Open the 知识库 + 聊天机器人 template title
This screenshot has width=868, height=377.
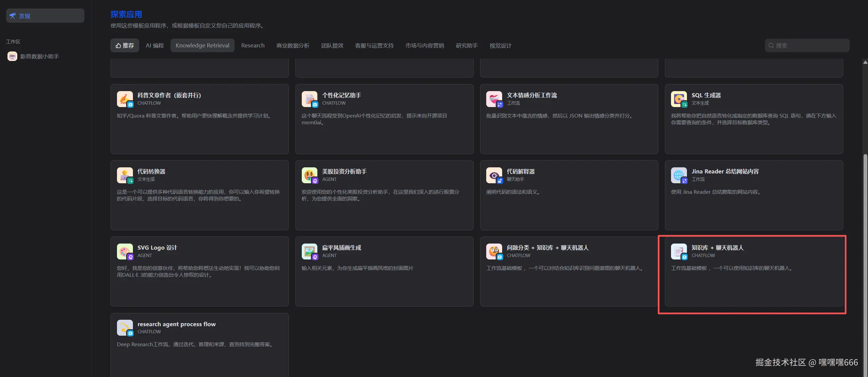click(x=717, y=248)
